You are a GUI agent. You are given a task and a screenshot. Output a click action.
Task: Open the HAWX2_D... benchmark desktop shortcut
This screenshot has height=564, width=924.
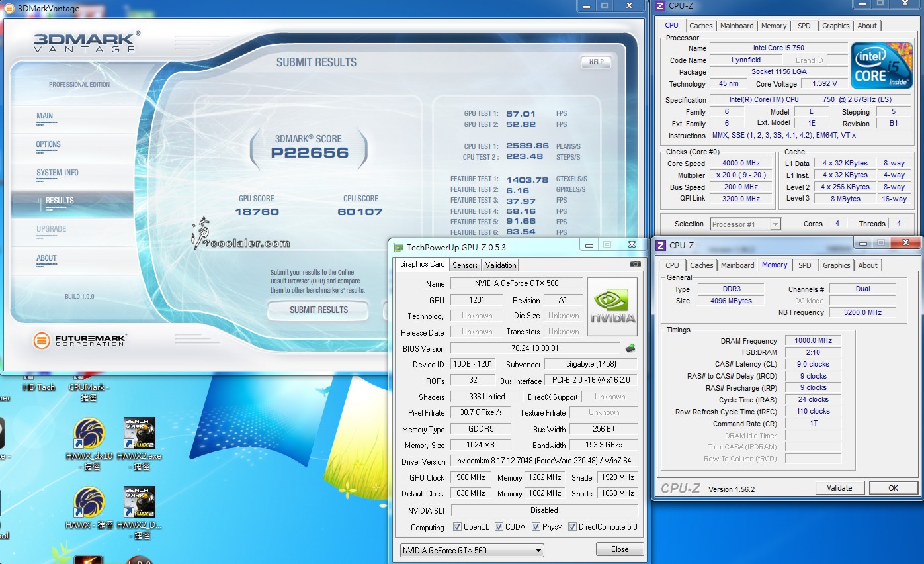[x=140, y=503]
